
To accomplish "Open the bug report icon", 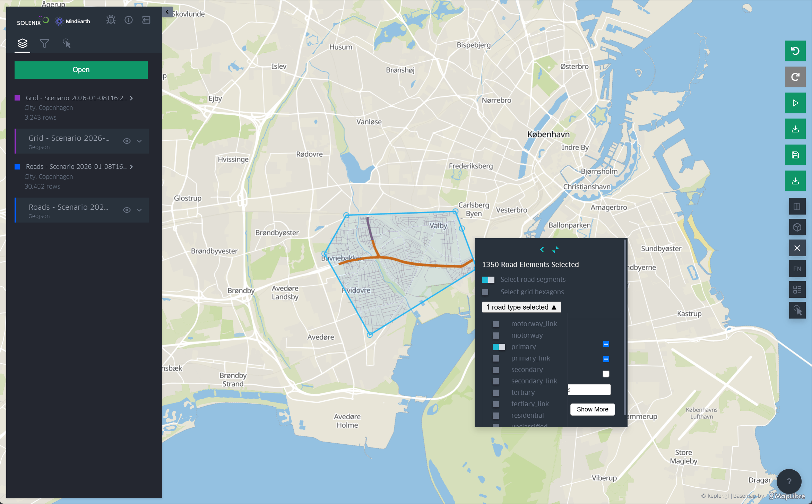I will point(111,20).
